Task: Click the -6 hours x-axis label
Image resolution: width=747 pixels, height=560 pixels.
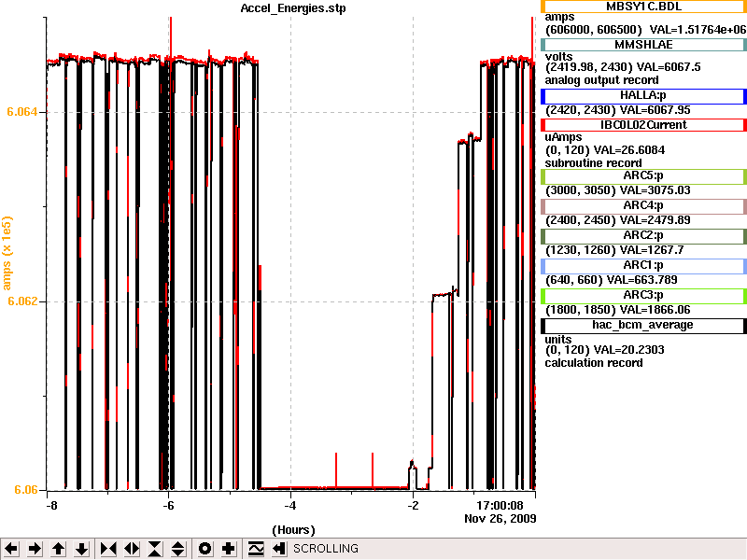Action: click(168, 505)
